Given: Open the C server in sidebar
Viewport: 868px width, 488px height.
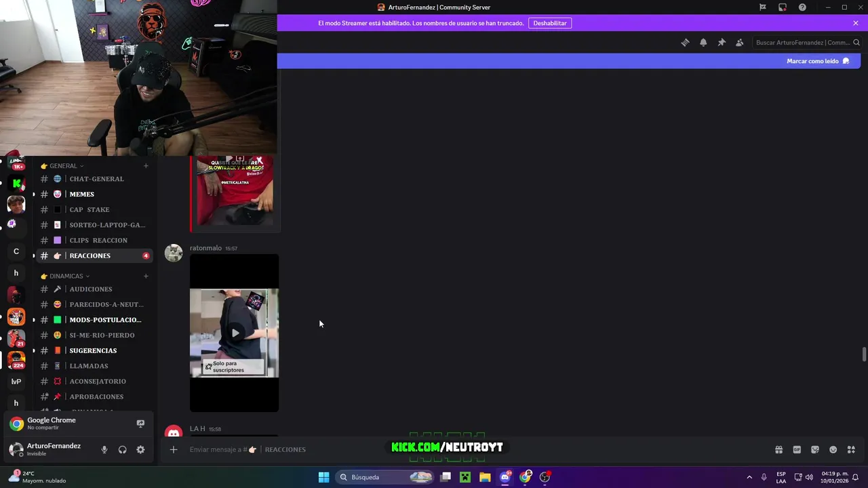Looking at the screenshot, I should click(x=16, y=251).
